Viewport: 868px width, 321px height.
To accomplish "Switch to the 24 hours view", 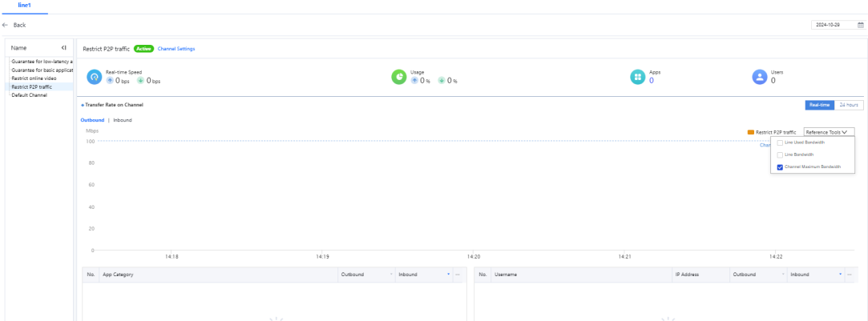I will click(849, 105).
